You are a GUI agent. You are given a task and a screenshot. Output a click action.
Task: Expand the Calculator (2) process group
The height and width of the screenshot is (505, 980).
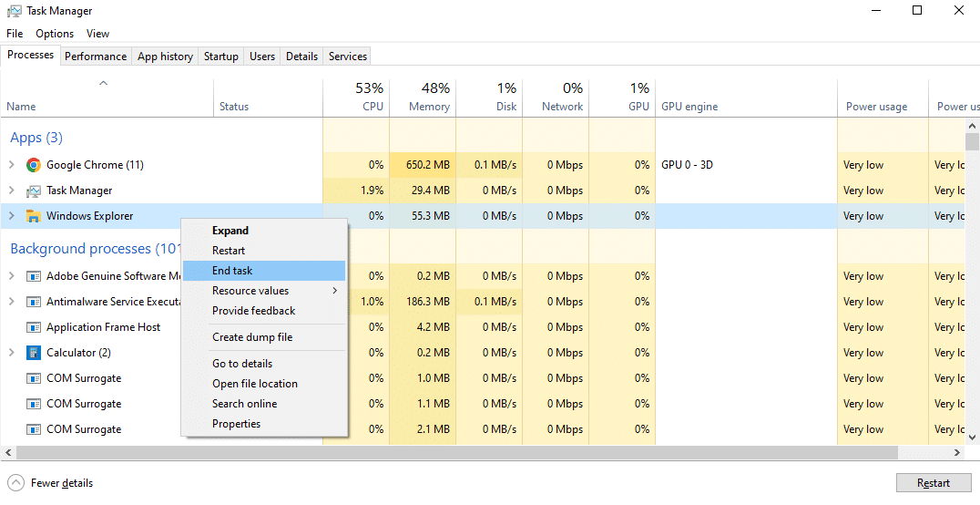tap(11, 353)
